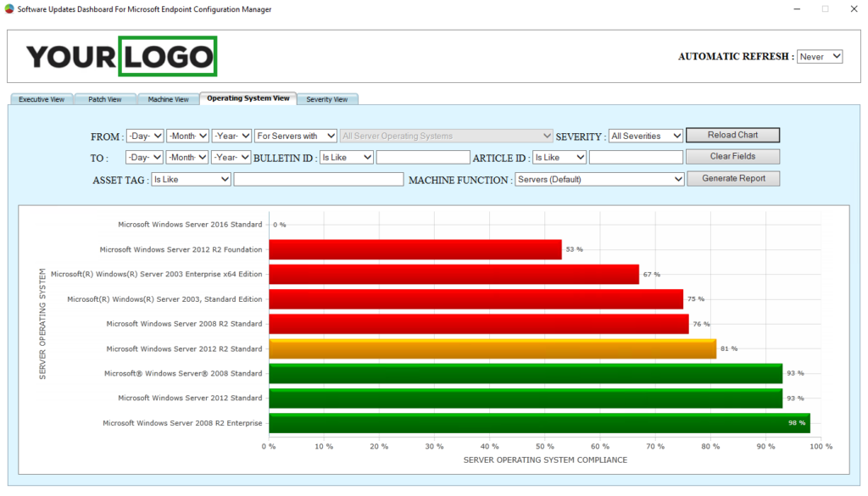Open the TO -Day- dropdown
The image size is (868, 496).
tap(144, 156)
